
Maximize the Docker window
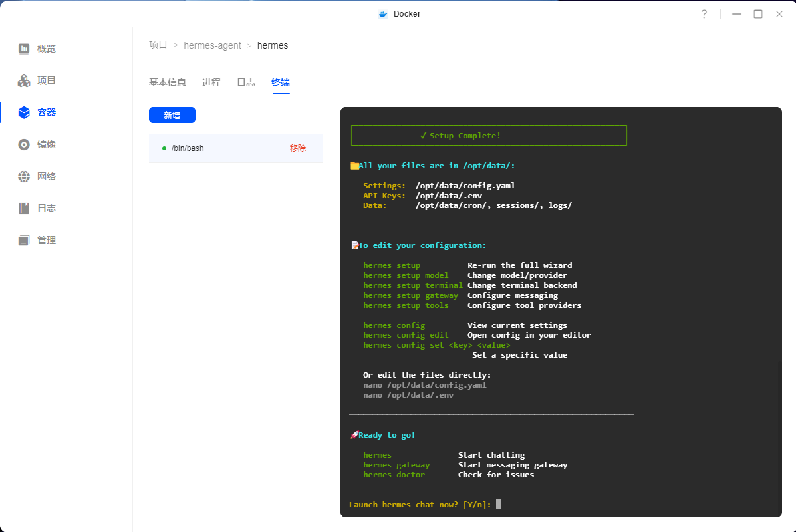[758, 14]
